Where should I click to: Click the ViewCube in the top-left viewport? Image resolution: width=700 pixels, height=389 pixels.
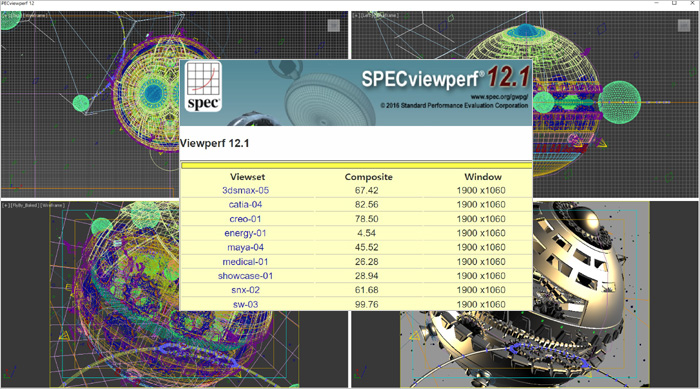(333, 25)
